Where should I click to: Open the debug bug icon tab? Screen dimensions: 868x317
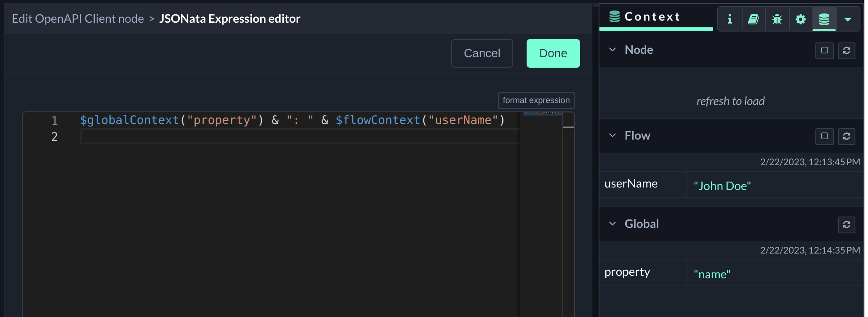pyautogui.click(x=777, y=19)
